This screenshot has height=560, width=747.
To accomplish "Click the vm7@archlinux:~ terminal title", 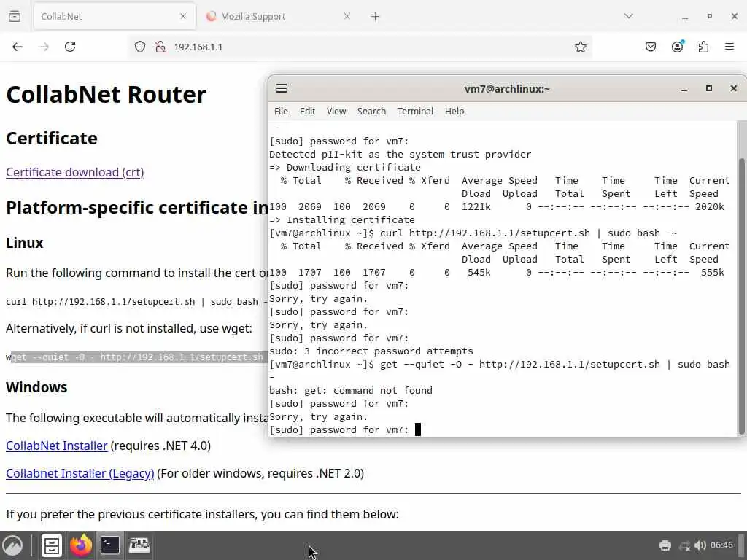I will click(x=508, y=88).
